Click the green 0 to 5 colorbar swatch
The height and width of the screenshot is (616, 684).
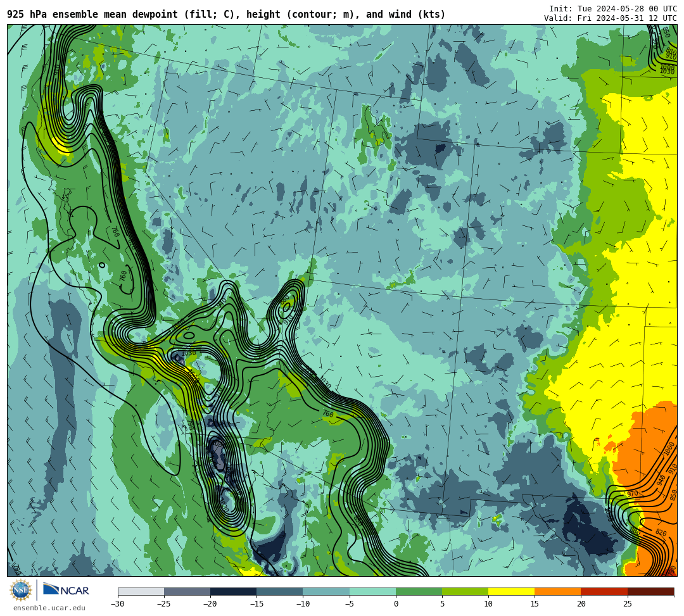click(419, 591)
